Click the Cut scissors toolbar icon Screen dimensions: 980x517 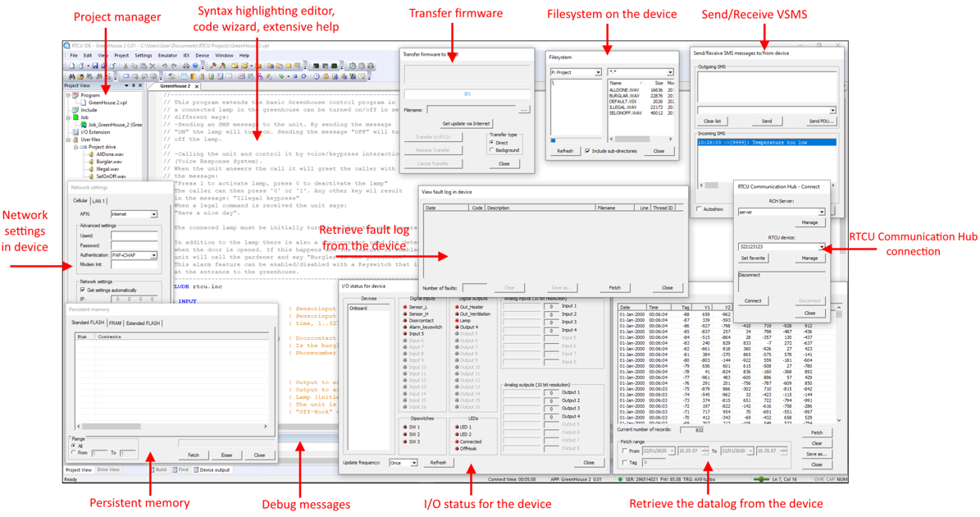pos(125,66)
